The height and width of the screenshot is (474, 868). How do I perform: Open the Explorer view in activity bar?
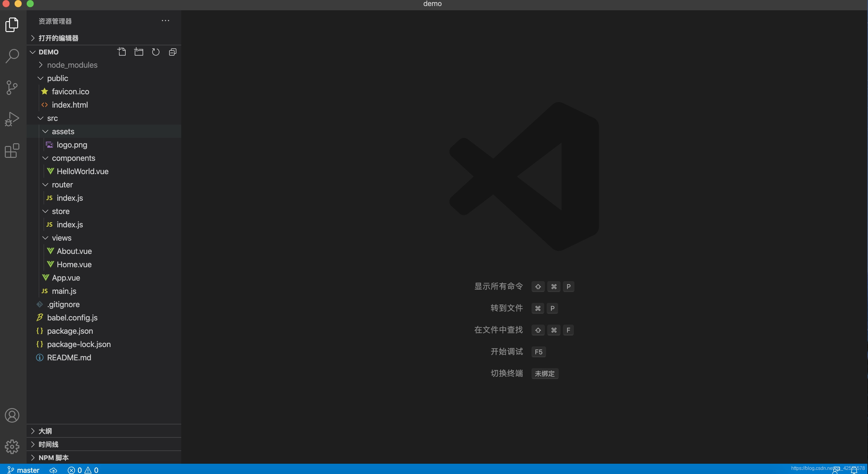pyautogui.click(x=12, y=24)
